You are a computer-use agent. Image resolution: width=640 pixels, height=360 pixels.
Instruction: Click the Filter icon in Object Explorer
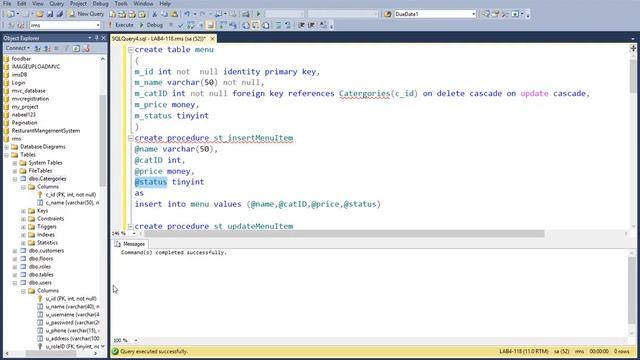pos(67,49)
